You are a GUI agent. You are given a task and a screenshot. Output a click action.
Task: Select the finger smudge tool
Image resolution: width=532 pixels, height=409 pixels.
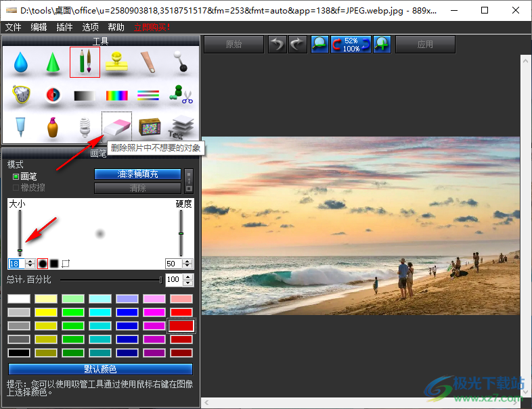tap(148, 62)
